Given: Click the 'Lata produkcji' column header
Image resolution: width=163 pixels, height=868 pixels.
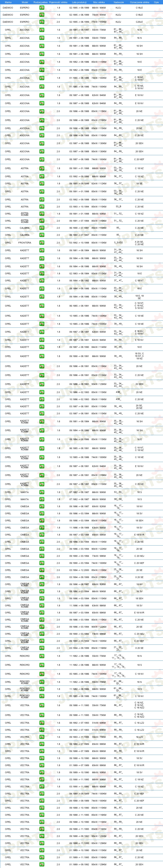Looking at the screenshot, I should click(79, 2).
